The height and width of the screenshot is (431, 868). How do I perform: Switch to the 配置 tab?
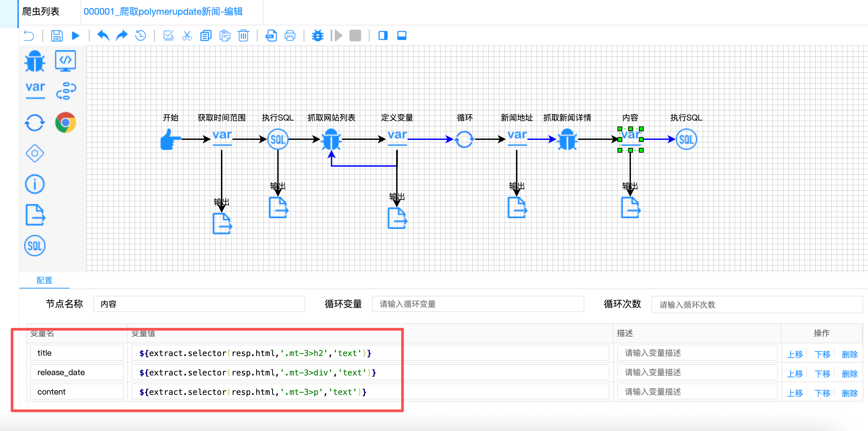(44, 280)
